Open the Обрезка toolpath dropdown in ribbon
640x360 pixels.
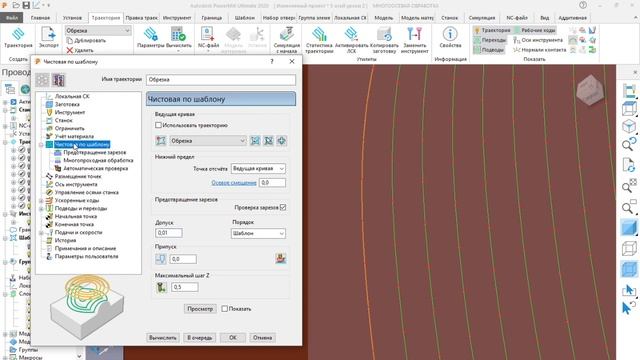click(127, 31)
